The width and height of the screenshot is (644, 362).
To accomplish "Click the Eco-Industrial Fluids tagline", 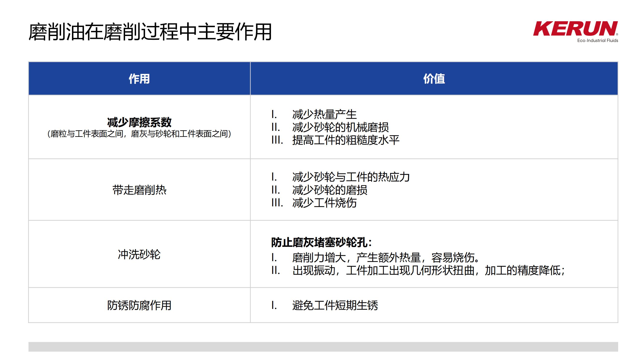I will tap(597, 41).
